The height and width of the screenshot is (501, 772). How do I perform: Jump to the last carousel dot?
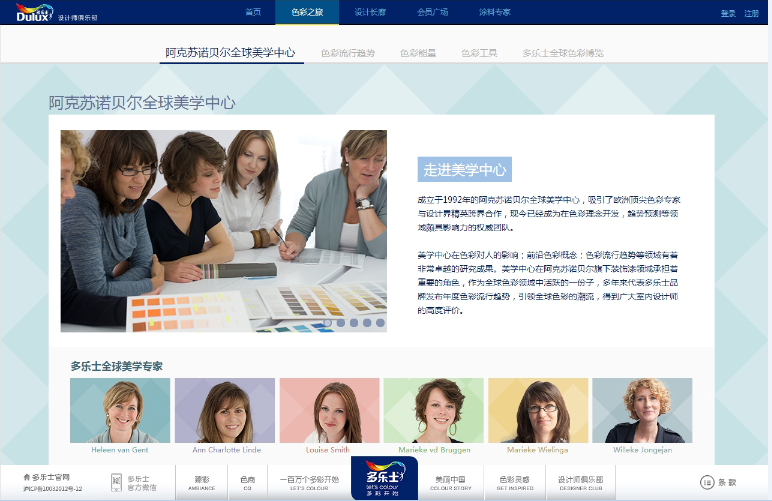click(380, 323)
